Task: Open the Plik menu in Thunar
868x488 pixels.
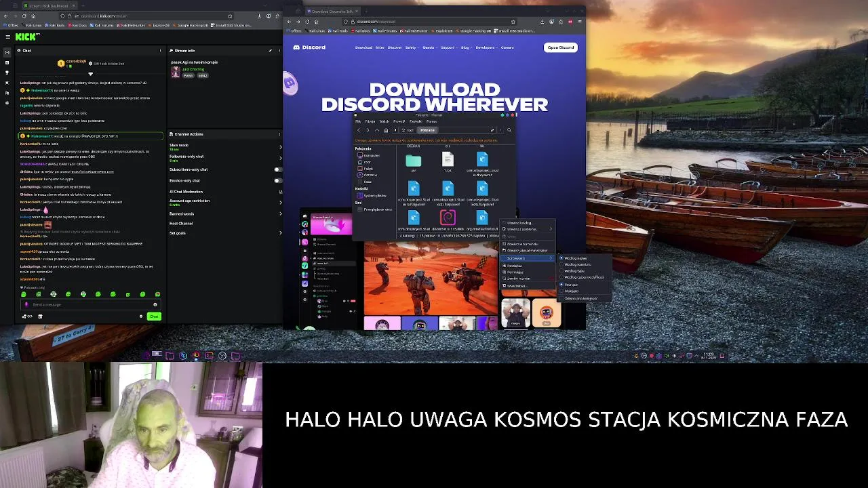Action: click(x=359, y=121)
